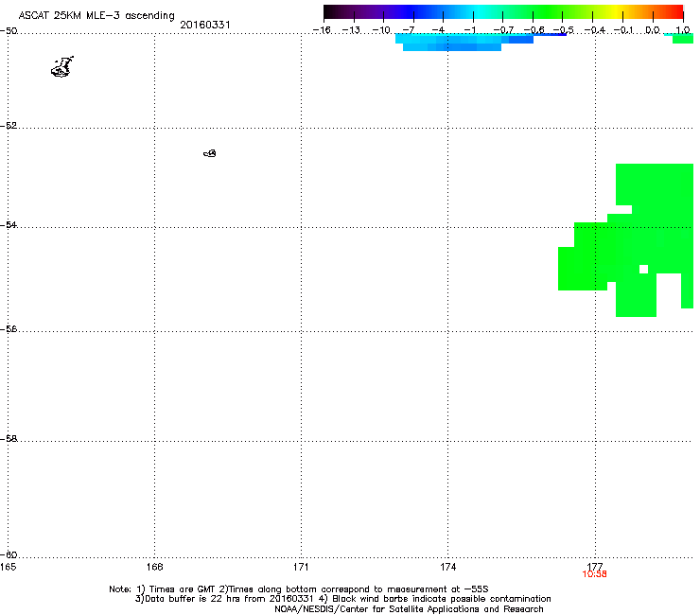
Task: Click the -0.7 color bar label
Action: (x=503, y=30)
